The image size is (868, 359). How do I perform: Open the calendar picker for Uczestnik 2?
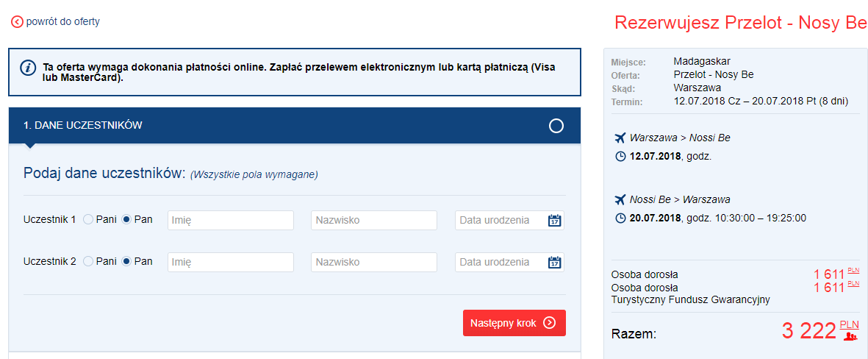[x=554, y=263]
